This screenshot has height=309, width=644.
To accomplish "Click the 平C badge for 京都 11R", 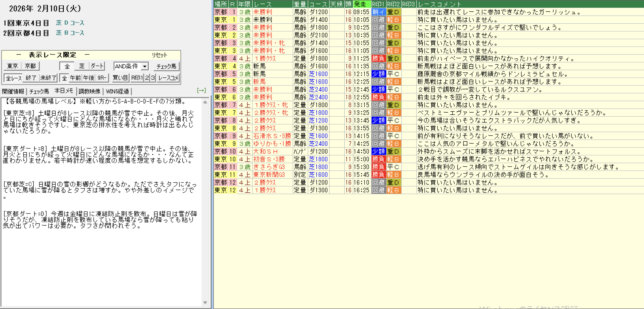I will pyautogui.click(x=393, y=167).
